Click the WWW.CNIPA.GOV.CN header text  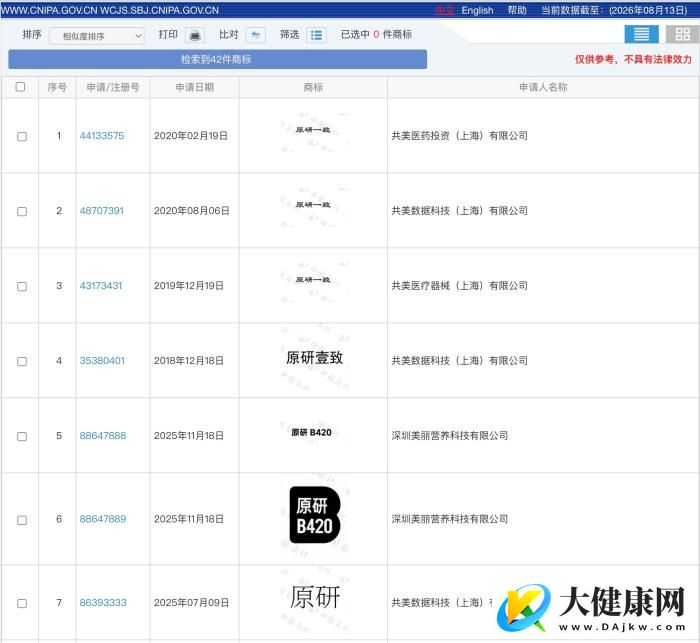click(49, 10)
